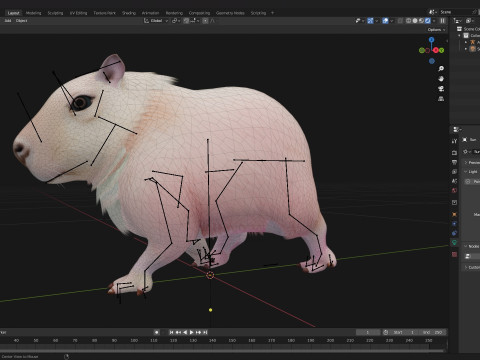Switch perspective/orthographic grid icon
The image size is (480, 360).
[x=441, y=99]
